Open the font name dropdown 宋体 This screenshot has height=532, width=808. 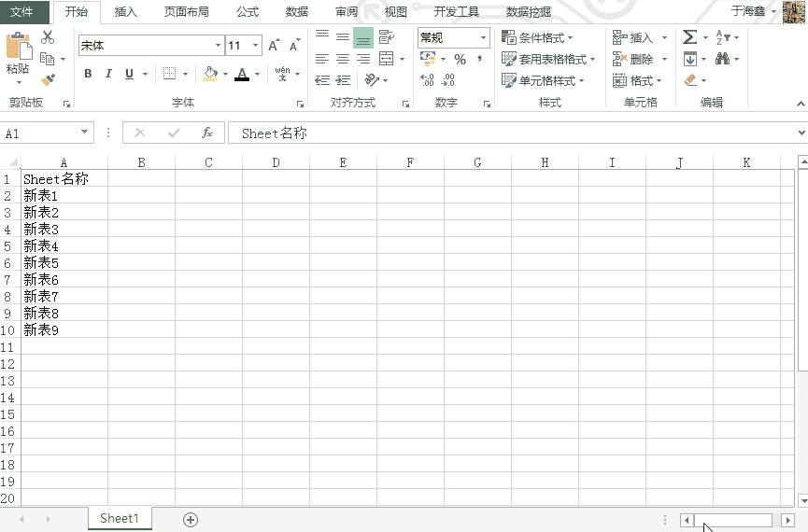coord(218,46)
